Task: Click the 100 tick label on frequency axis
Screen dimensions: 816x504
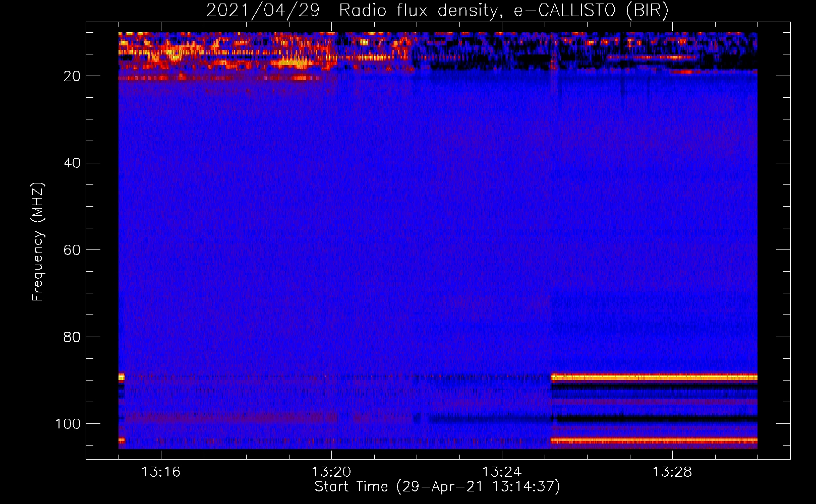Action: [x=68, y=424]
